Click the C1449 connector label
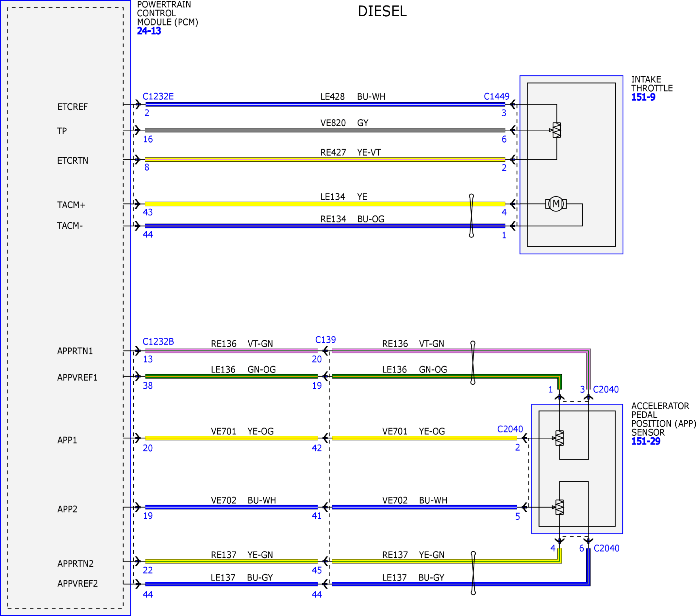Image resolution: width=696 pixels, height=616 pixels. click(496, 96)
